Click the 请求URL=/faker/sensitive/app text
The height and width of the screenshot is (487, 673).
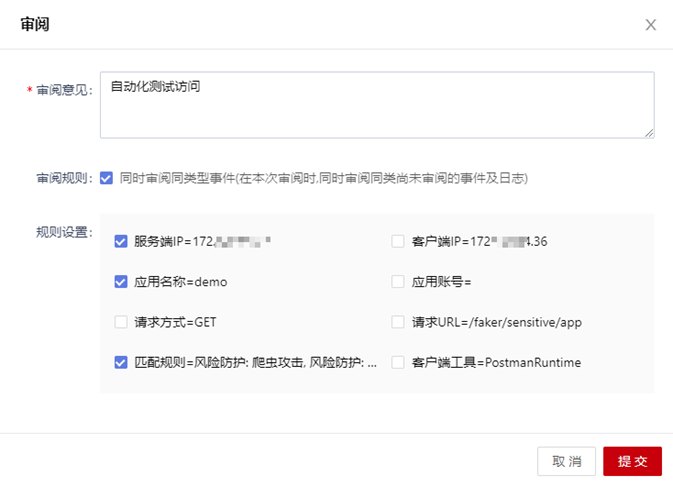tap(497, 322)
